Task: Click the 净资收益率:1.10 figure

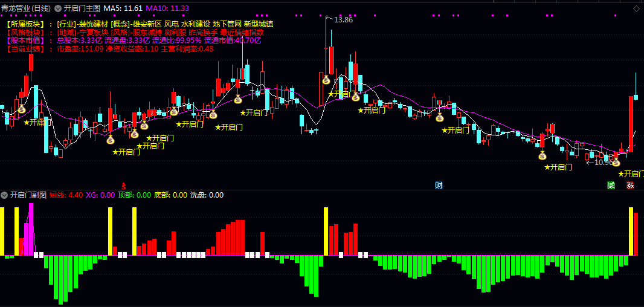Action: click(x=132, y=48)
